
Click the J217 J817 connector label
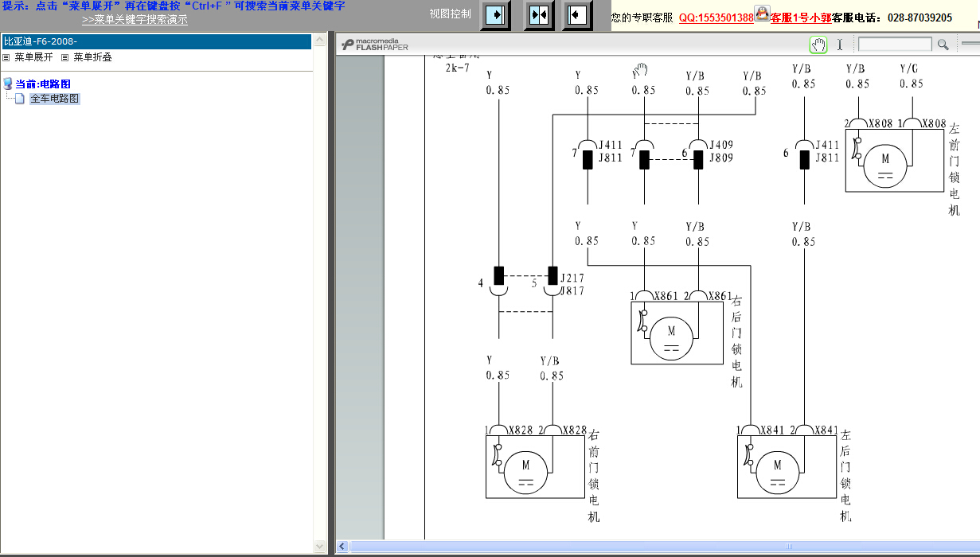572,285
